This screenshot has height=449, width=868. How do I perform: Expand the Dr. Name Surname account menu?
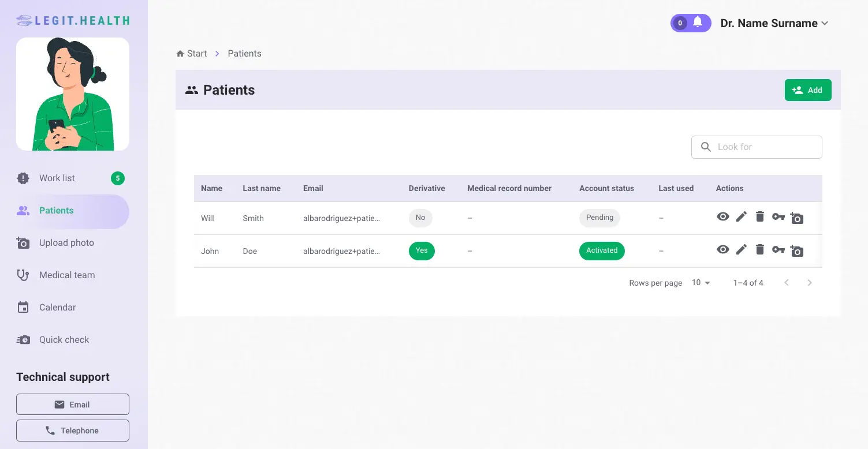click(x=774, y=23)
